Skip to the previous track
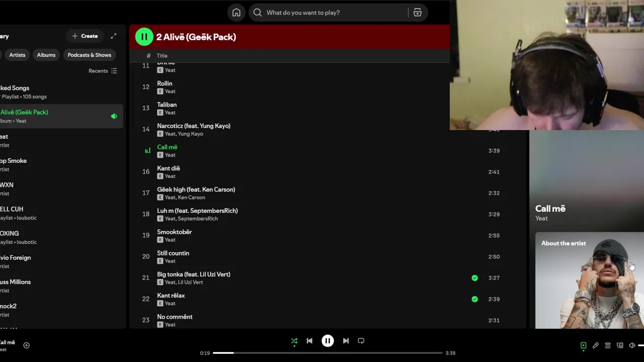Viewport: 644px width, 362px height. (x=309, y=341)
